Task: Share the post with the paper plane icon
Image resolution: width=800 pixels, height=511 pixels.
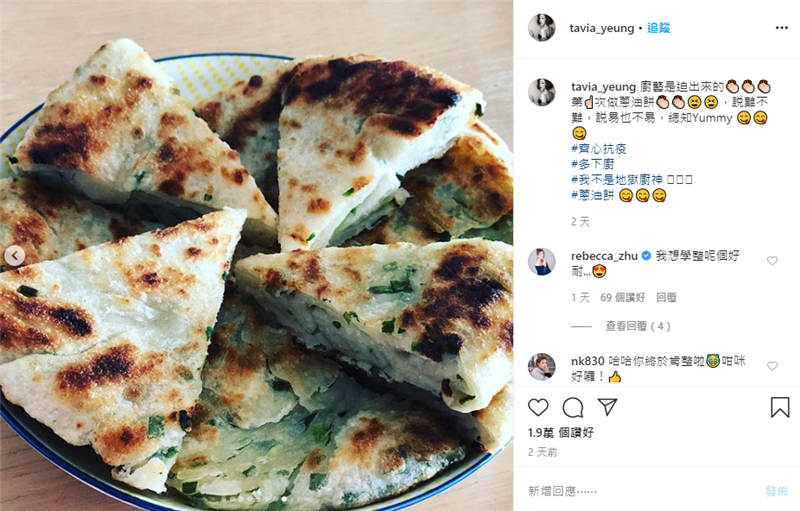Action: pyautogui.click(x=608, y=407)
